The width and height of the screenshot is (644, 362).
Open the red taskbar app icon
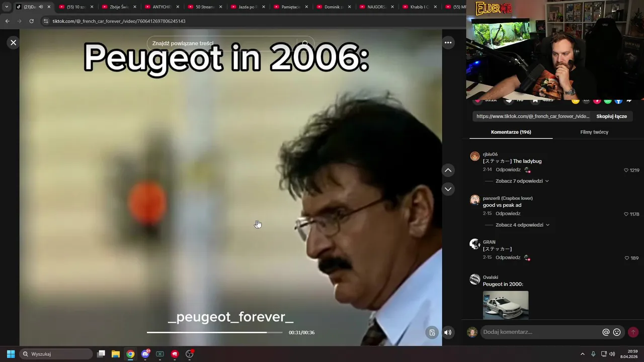tap(175, 354)
